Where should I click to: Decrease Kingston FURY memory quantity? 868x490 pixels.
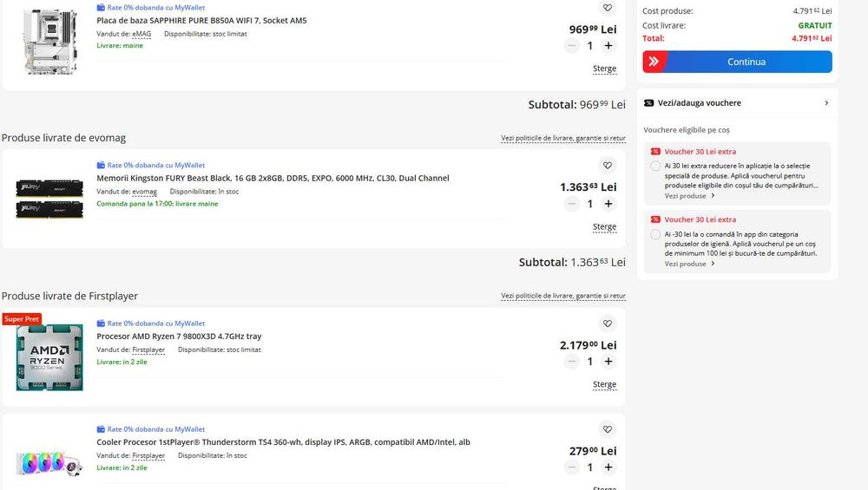[x=571, y=204]
